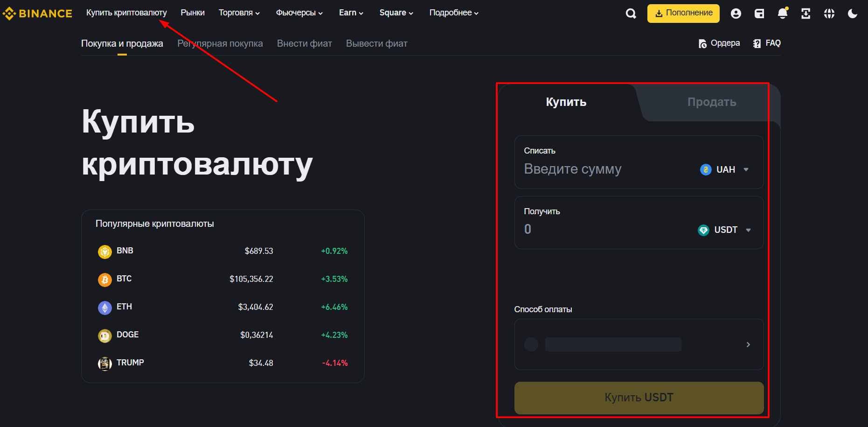Switch to Вывести фиат tab

pyautogui.click(x=377, y=43)
